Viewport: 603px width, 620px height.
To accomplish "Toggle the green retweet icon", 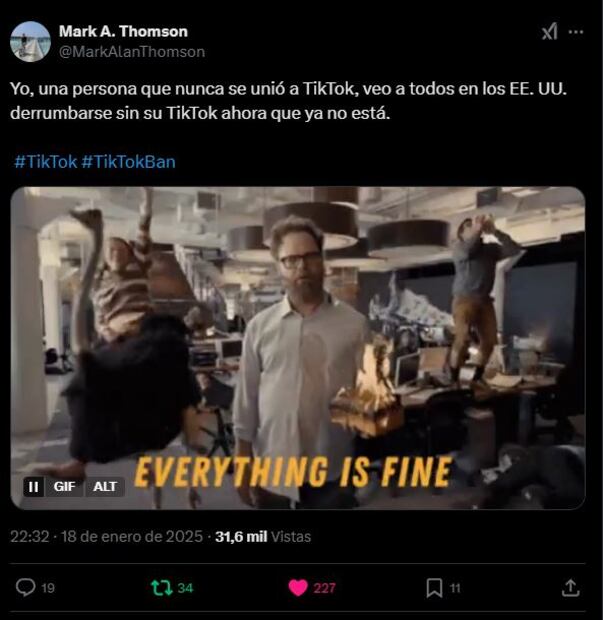I will [162, 588].
